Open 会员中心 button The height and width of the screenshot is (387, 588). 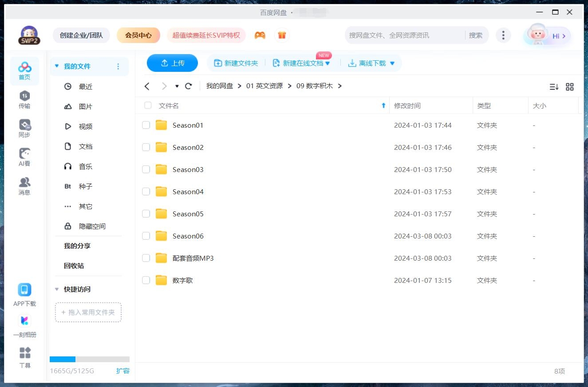click(138, 35)
